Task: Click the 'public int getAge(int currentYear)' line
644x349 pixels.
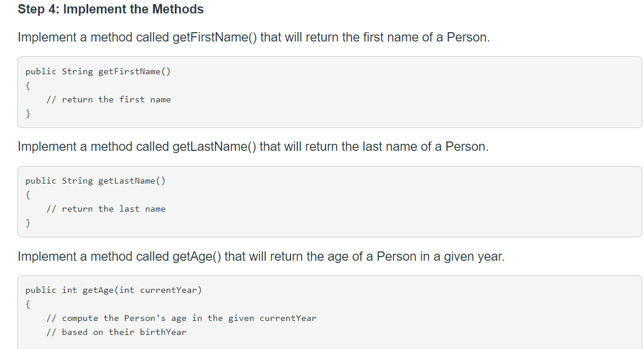Action: (x=114, y=290)
